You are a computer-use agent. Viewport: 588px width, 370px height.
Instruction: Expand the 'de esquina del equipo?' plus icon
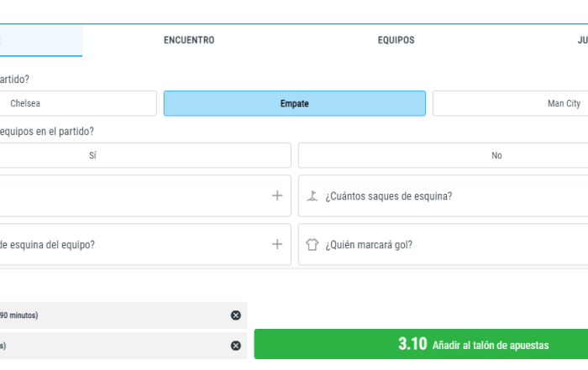pyautogui.click(x=277, y=244)
